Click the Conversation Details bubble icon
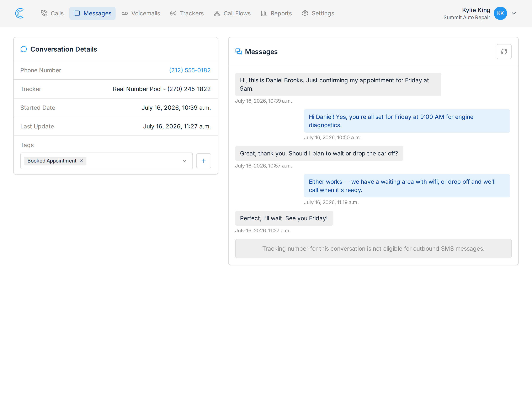Screen dimensions: 532x399 [23, 49]
